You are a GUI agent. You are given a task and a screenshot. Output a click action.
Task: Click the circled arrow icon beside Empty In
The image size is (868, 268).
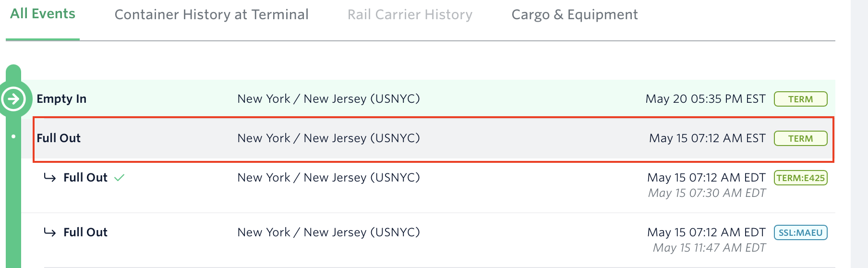click(13, 99)
